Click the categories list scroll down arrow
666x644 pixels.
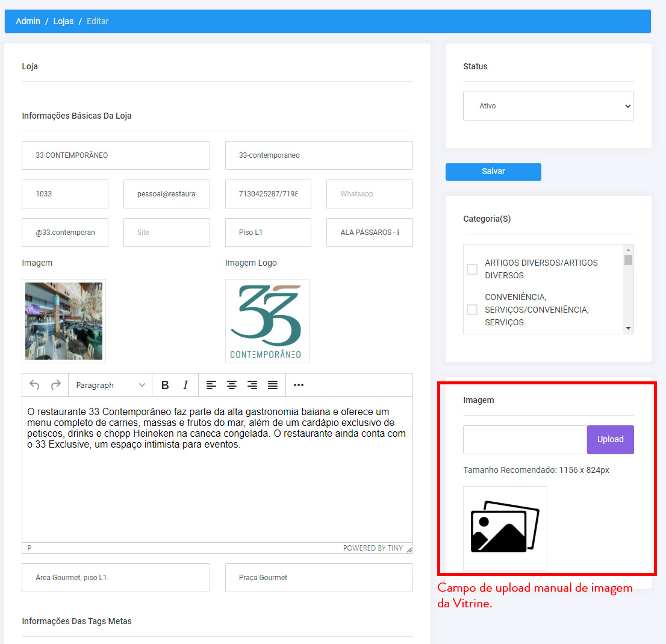point(628,328)
